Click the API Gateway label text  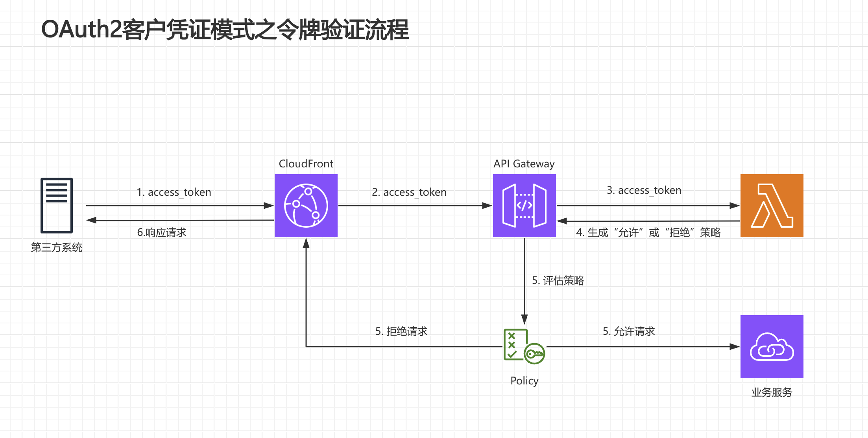(x=524, y=163)
